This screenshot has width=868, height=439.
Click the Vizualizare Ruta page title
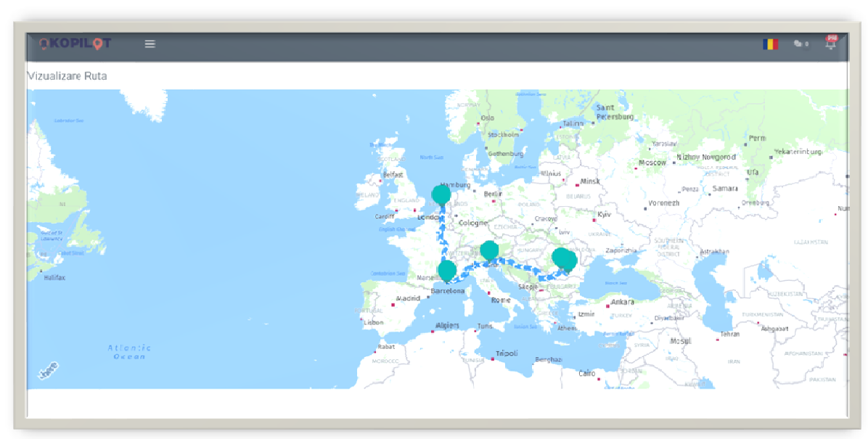tap(67, 75)
